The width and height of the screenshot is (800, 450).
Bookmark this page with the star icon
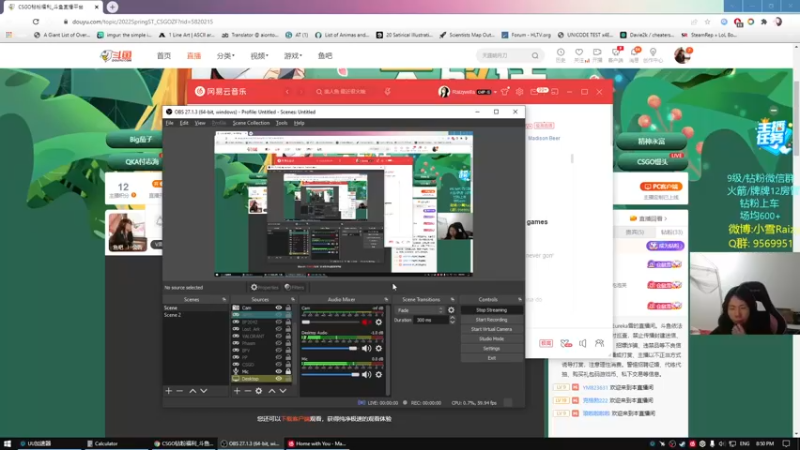pos(707,22)
